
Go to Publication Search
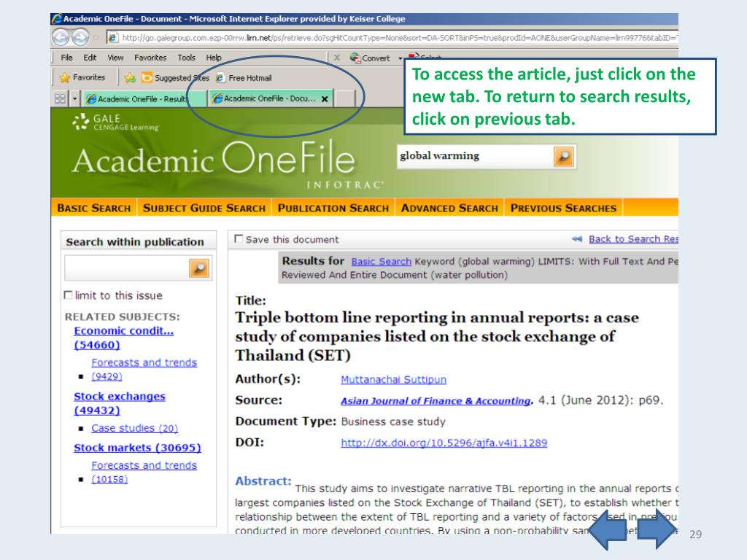coord(333,208)
